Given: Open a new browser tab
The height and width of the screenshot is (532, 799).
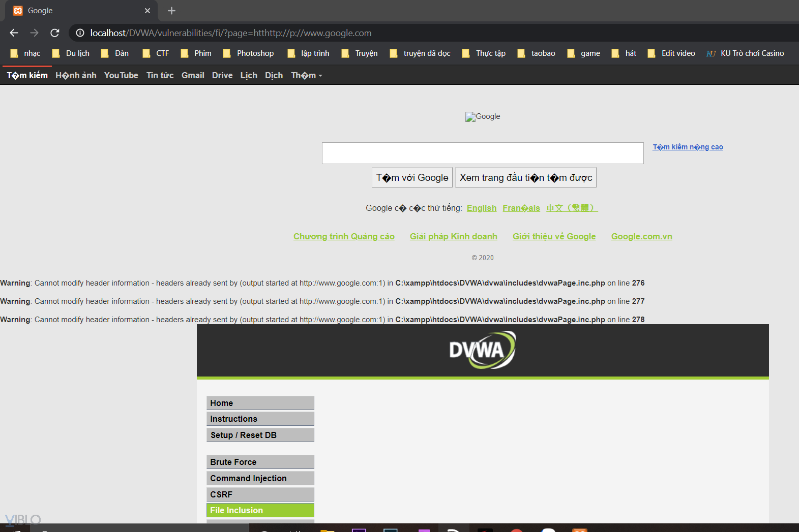Looking at the screenshot, I should point(171,11).
